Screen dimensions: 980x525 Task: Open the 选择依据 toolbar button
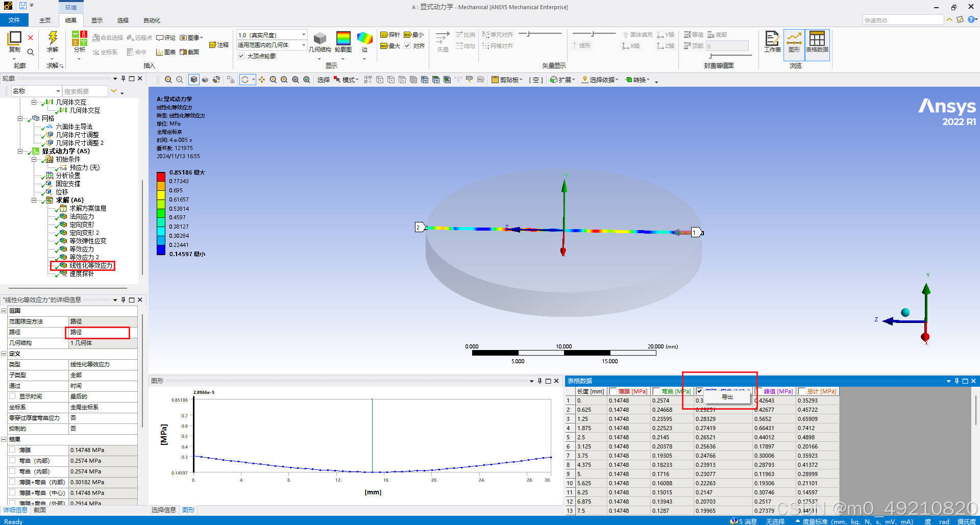(x=600, y=80)
